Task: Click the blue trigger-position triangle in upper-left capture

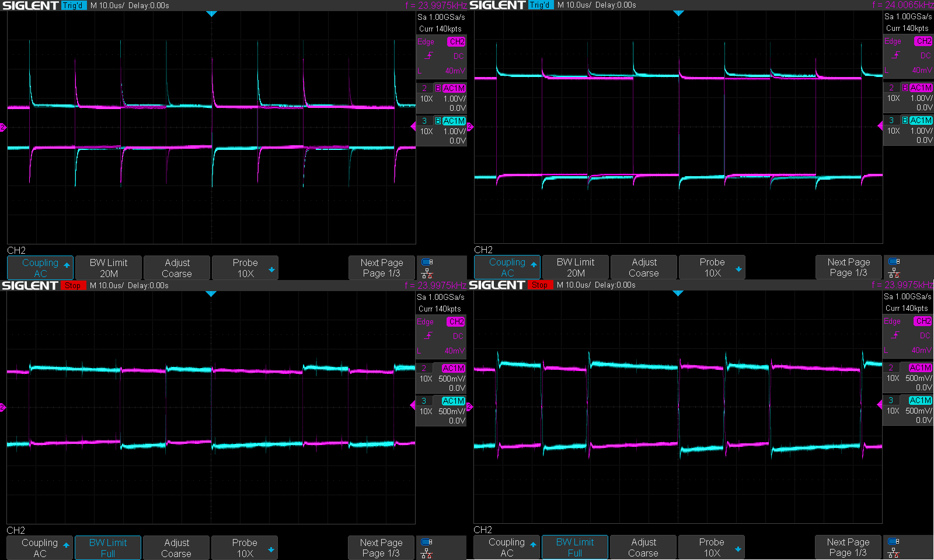Action: pos(211,13)
